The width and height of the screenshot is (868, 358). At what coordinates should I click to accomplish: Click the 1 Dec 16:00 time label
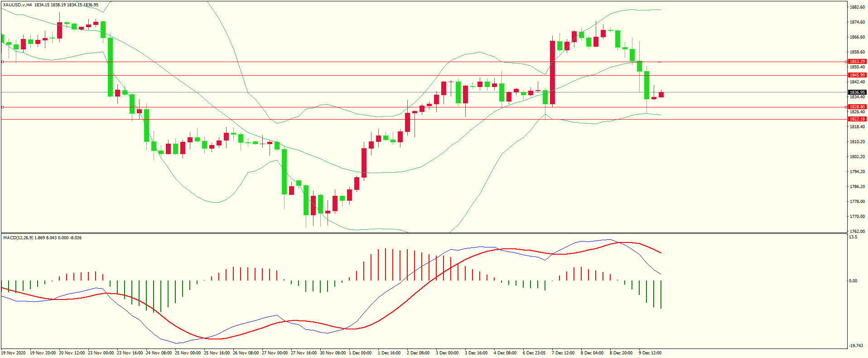click(x=389, y=353)
